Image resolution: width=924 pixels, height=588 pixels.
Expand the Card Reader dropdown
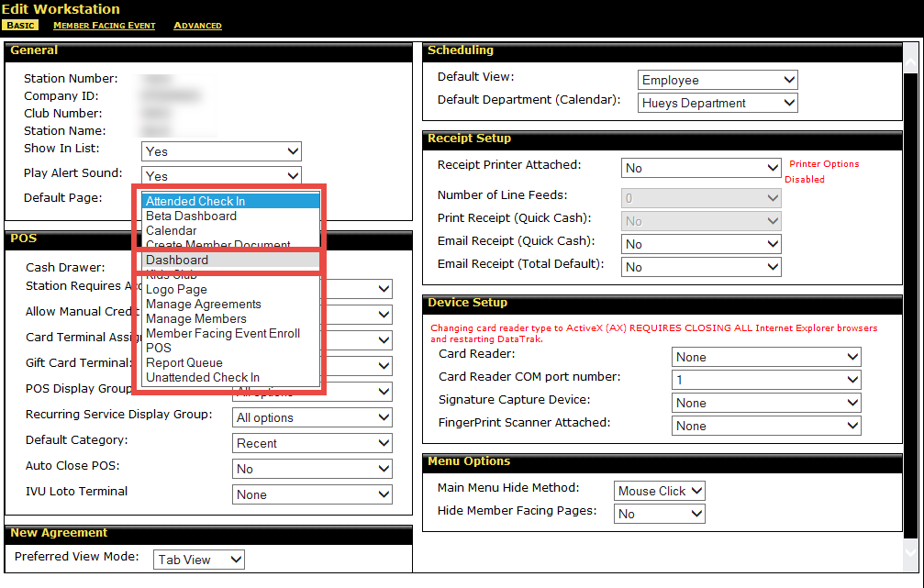pos(766,357)
